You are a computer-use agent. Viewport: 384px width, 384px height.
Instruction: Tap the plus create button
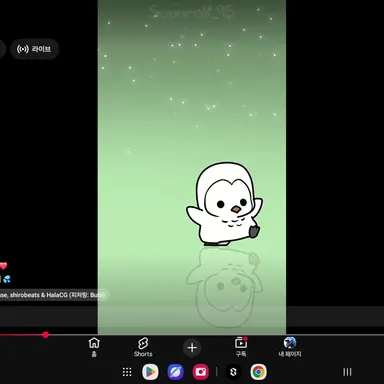coord(192,348)
